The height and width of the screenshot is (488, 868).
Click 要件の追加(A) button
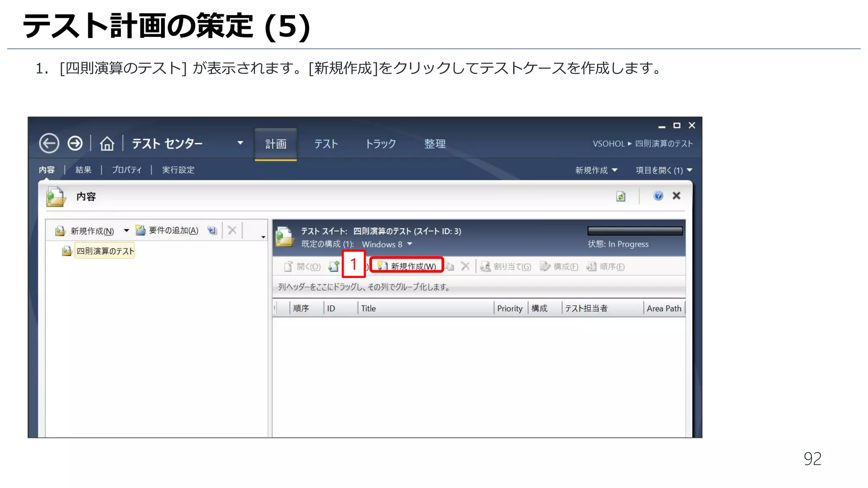coord(167,230)
